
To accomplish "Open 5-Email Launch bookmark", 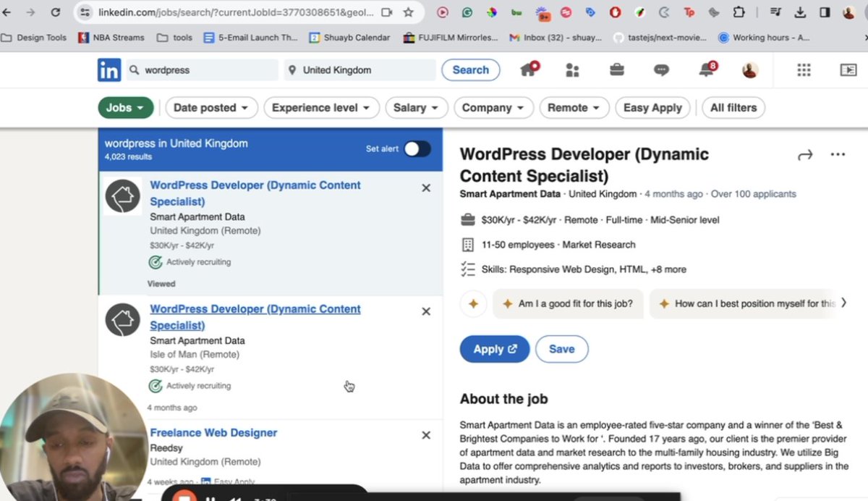I will point(251,38).
